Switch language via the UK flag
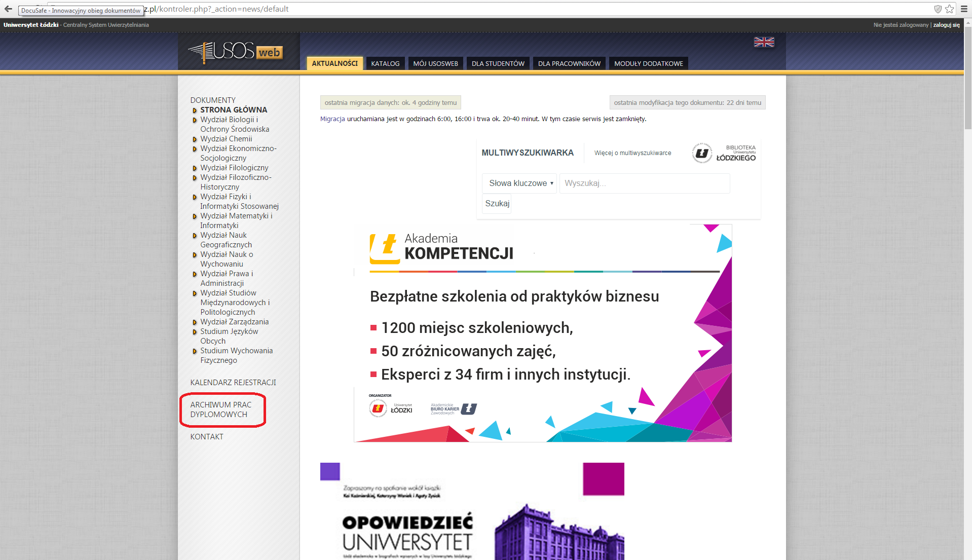Image resolution: width=972 pixels, height=560 pixels. coord(764,42)
